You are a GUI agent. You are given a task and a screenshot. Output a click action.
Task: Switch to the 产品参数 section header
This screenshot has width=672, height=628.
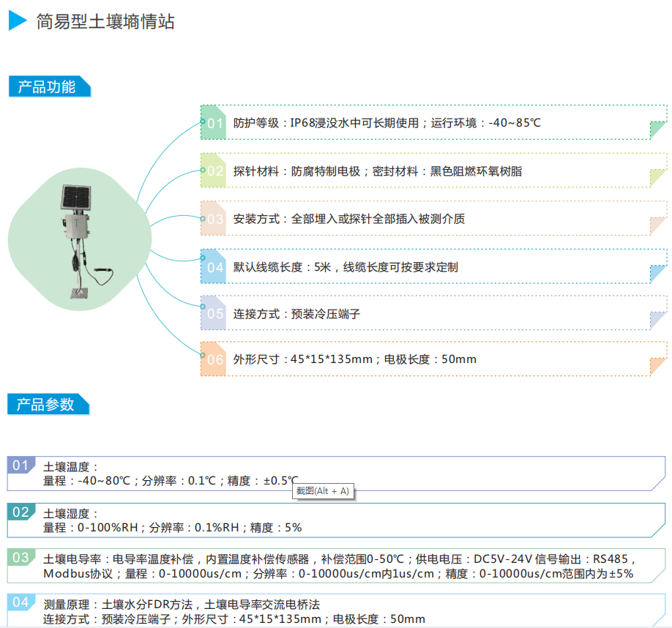coord(45,403)
